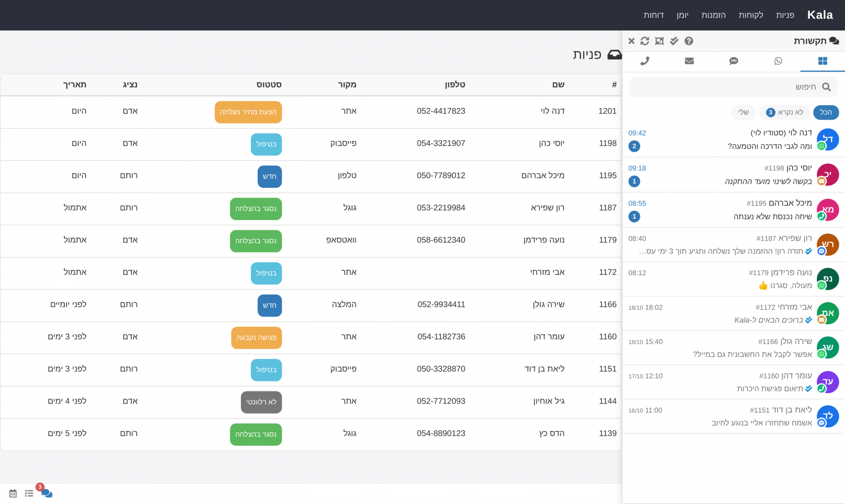Select the הכל filter pill
This screenshot has width=845, height=504.
point(826,112)
